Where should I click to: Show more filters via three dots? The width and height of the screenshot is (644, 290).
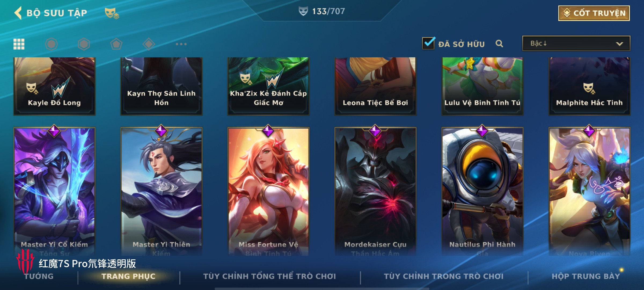pos(181,44)
